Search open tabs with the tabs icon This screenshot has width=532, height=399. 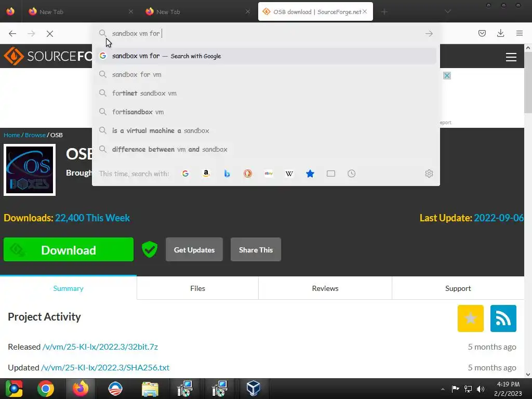[x=331, y=174]
